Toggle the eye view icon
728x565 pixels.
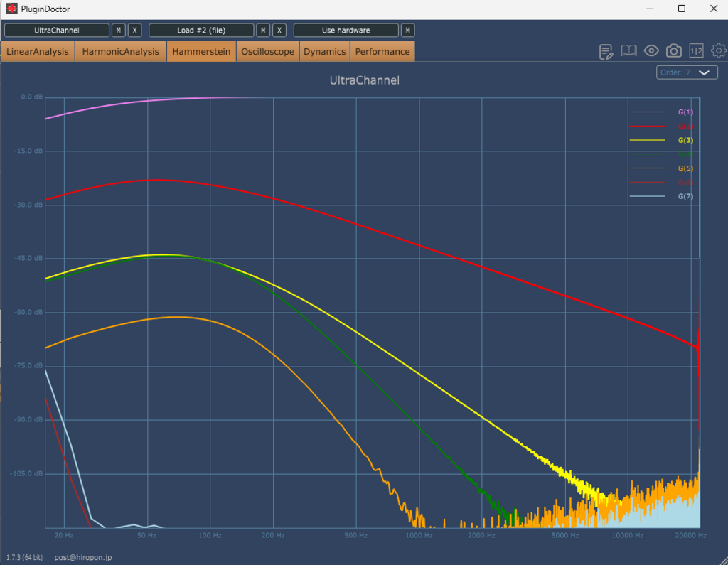(651, 50)
